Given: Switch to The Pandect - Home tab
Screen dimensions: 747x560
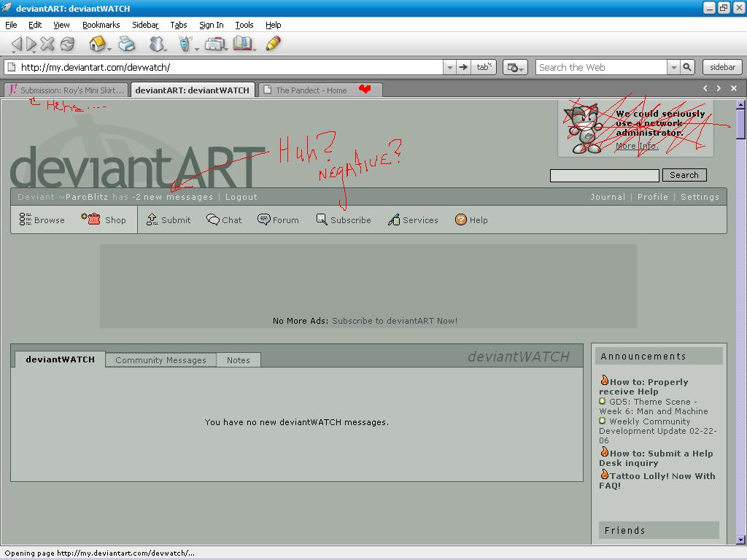Looking at the screenshot, I should [320, 90].
